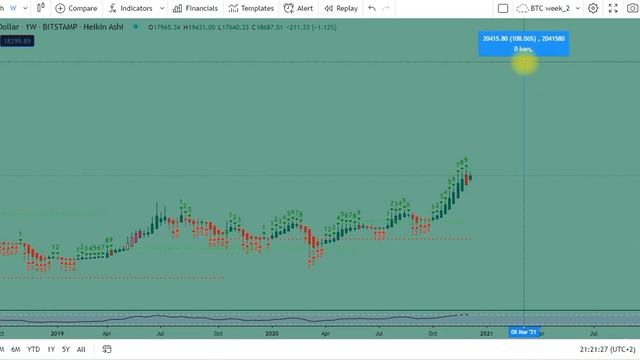Open Financials for this symbol

196,8
